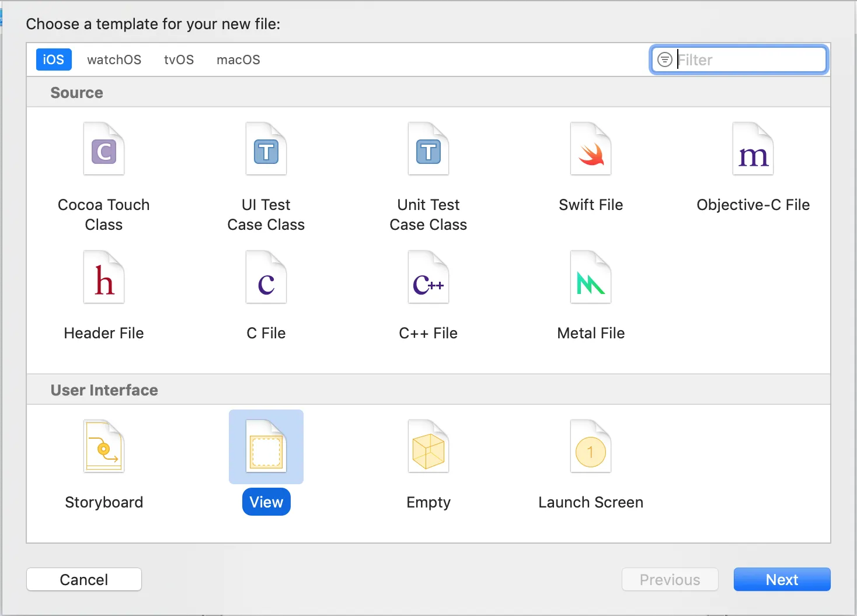Show macOS file templates tab
Image resolution: width=857 pixels, height=616 pixels.
[x=238, y=60]
